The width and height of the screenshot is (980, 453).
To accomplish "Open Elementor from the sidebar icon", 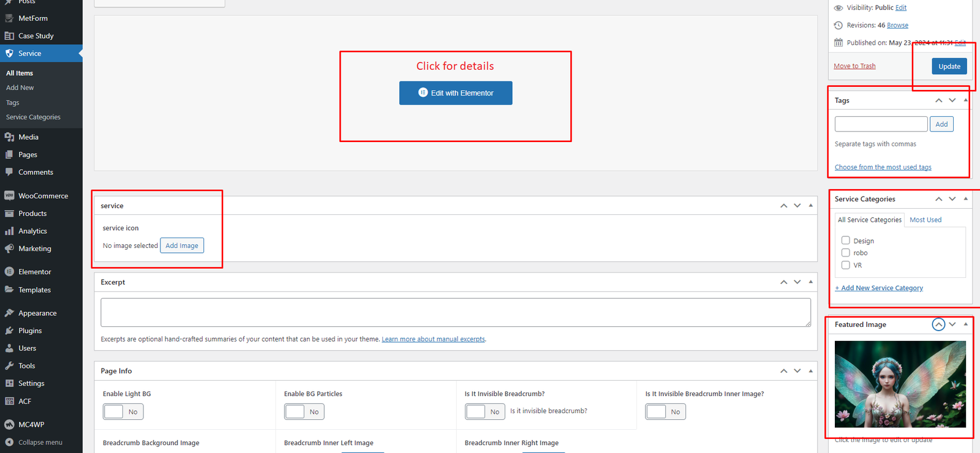I will tap(9, 272).
